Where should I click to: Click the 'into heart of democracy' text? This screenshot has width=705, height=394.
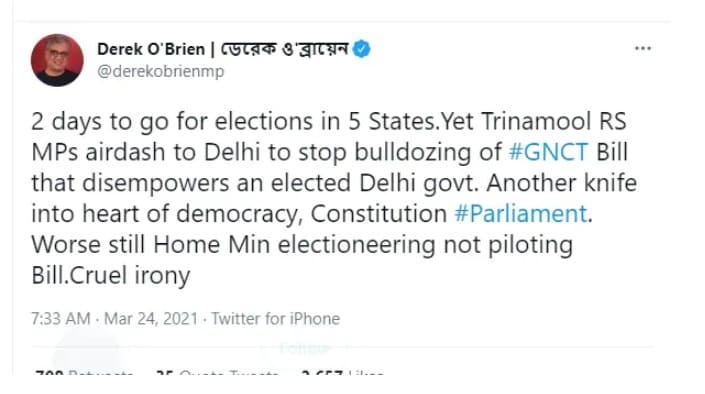[x=167, y=214]
